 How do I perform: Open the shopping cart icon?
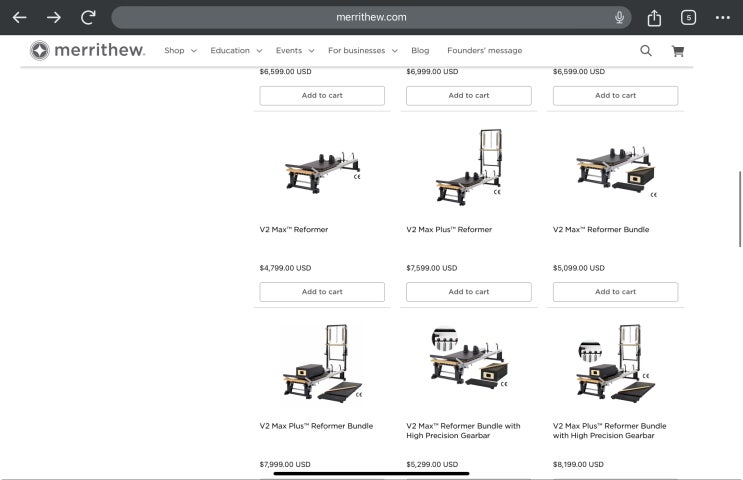tap(678, 51)
